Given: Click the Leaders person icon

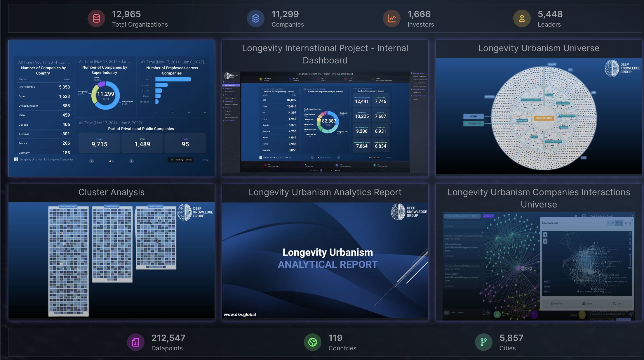Looking at the screenshot, I should point(522,18).
